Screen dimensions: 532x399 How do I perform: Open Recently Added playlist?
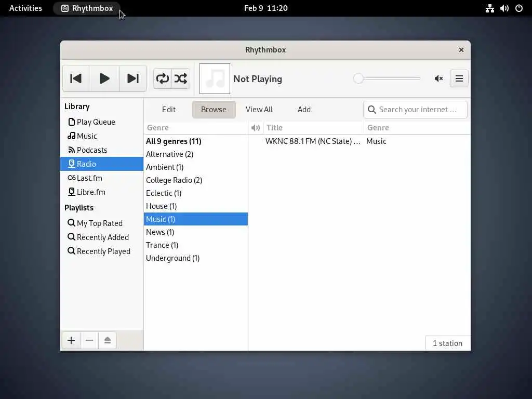point(102,237)
